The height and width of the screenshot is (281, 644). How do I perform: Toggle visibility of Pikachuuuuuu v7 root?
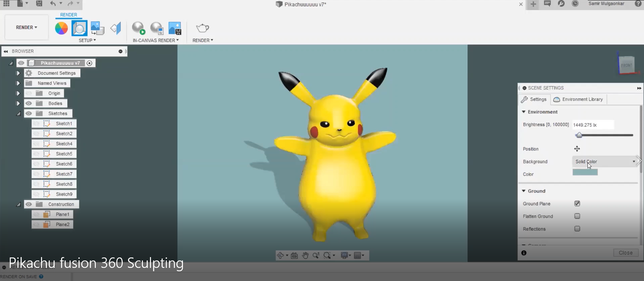pos(21,63)
